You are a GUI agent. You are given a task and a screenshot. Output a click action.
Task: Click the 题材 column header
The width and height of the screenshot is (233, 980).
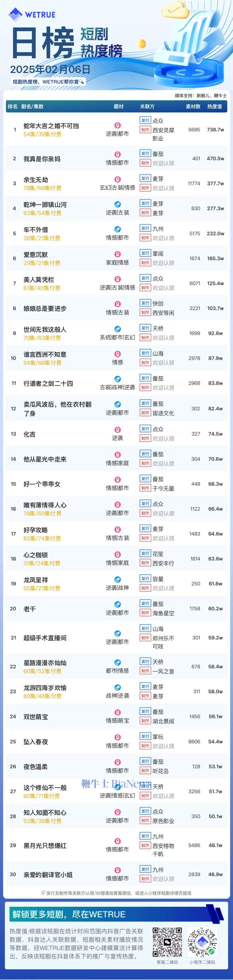(x=119, y=107)
